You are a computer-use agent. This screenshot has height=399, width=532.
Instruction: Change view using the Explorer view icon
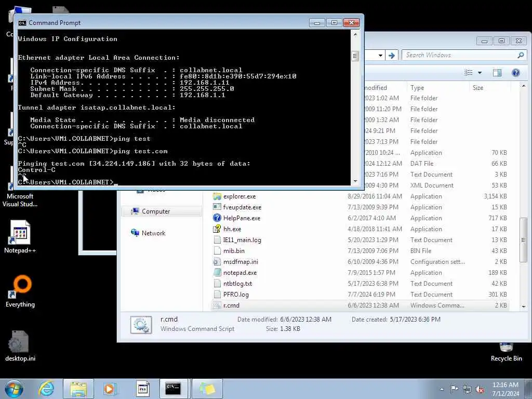click(x=469, y=73)
